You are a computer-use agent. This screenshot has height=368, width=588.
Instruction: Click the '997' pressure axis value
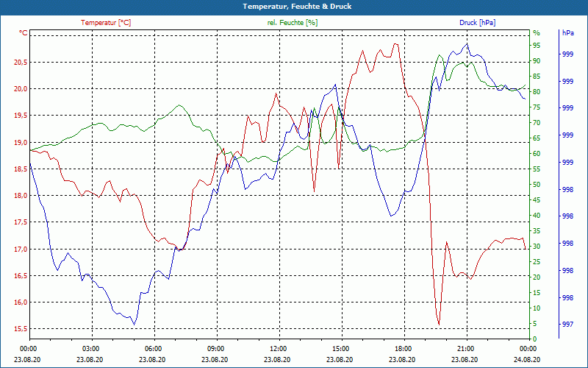pyautogui.click(x=567, y=325)
